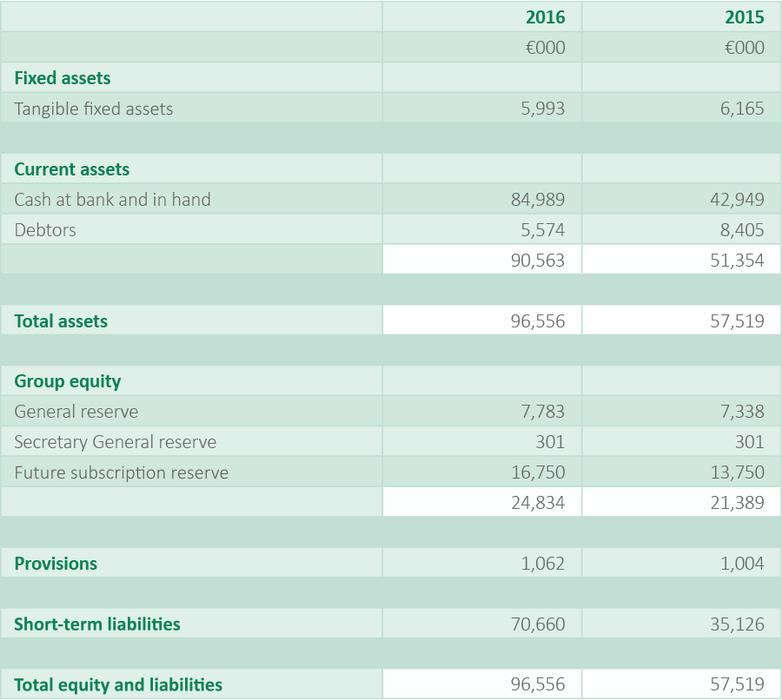This screenshot has width=782, height=700.
Task: Select the Debtors row label
Action: (x=45, y=230)
